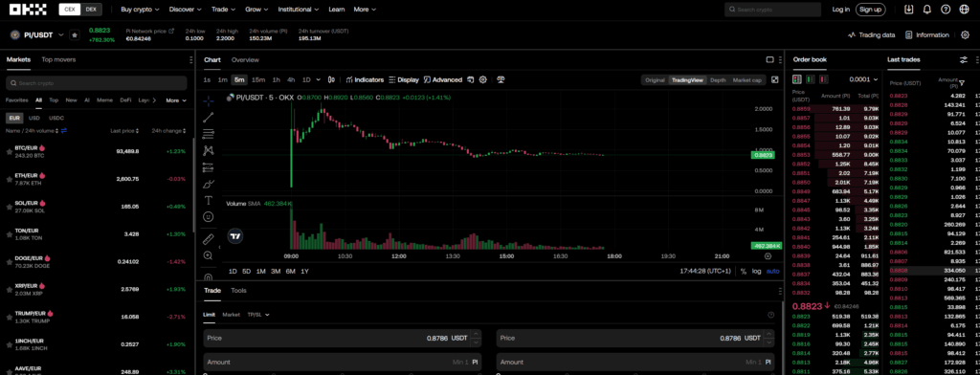980x375 pixels.
Task: Star SOL/EUR as a favorite
Action: [10, 207]
